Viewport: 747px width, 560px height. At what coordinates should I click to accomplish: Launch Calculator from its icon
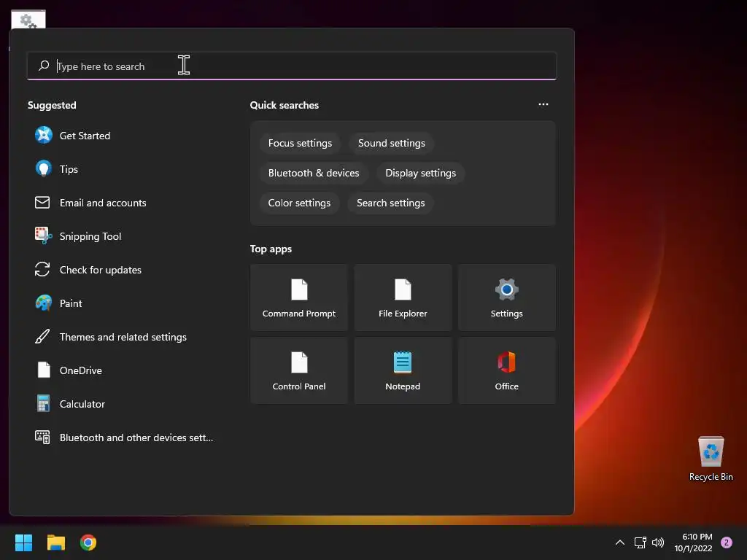tap(43, 403)
